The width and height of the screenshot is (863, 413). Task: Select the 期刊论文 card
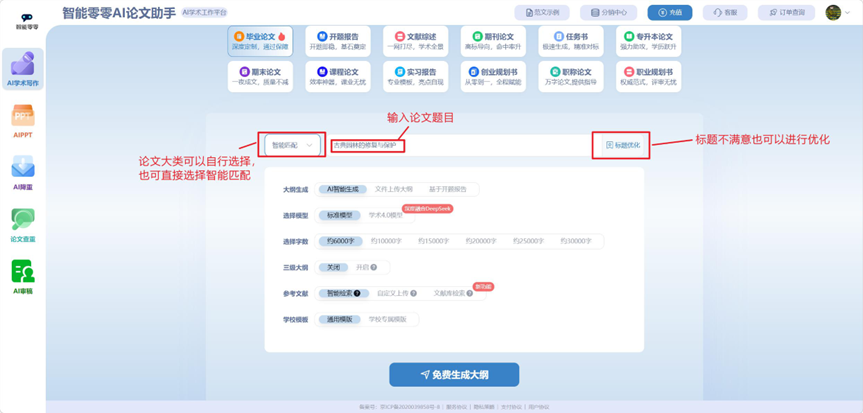[x=493, y=41]
